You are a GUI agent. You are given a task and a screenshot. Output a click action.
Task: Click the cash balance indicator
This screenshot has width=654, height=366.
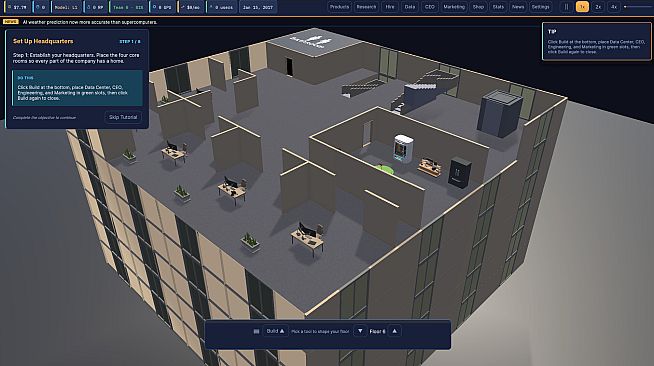(18, 7)
